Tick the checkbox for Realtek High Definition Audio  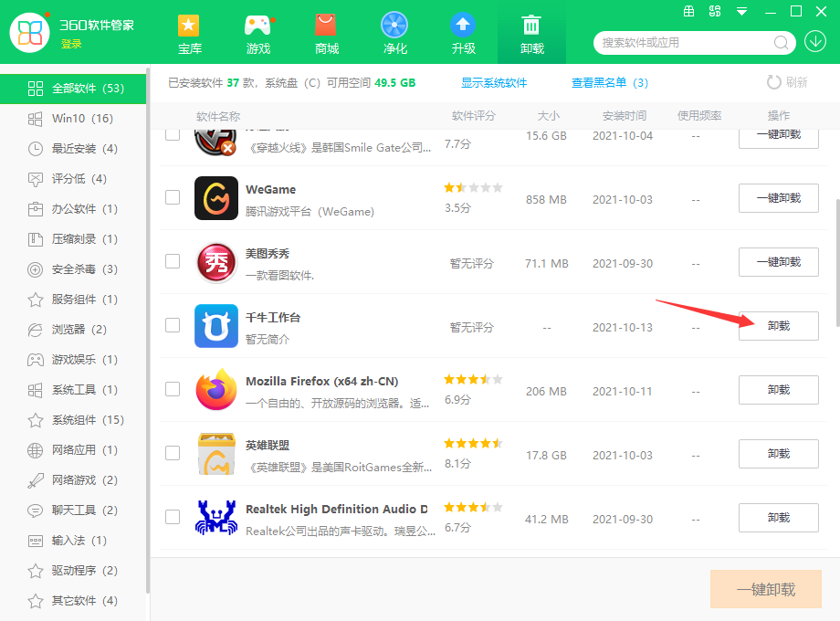coord(173,517)
